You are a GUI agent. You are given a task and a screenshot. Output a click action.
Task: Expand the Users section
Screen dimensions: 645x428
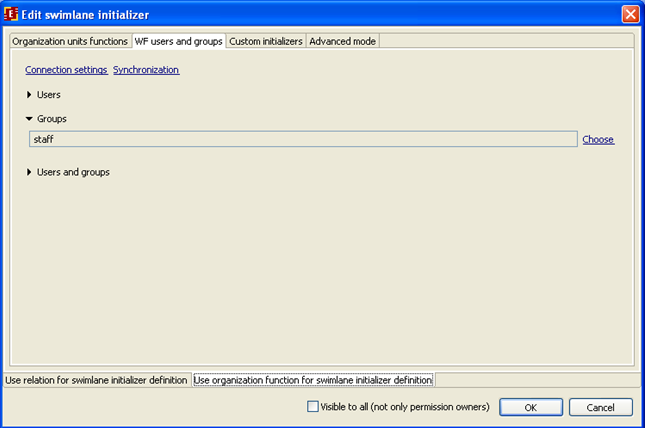pyautogui.click(x=30, y=95)
